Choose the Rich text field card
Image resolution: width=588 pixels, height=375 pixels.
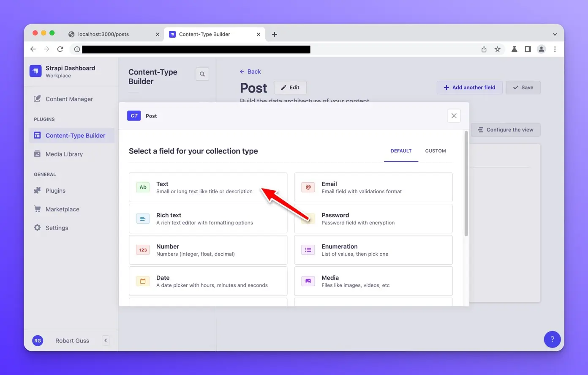tap(208, 219)
